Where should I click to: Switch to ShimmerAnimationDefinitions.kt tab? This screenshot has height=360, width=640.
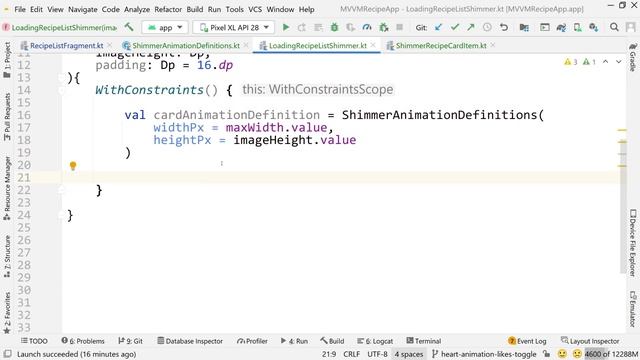(186, 45)
